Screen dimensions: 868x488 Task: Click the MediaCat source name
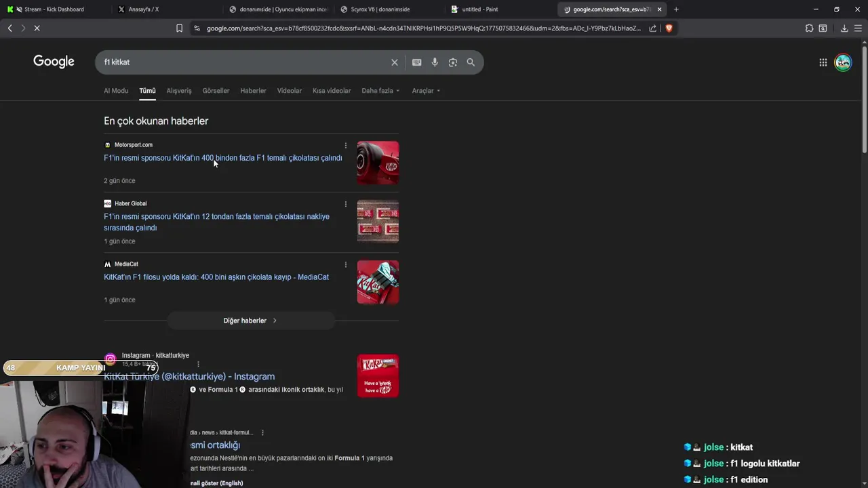tap(126, 264)
